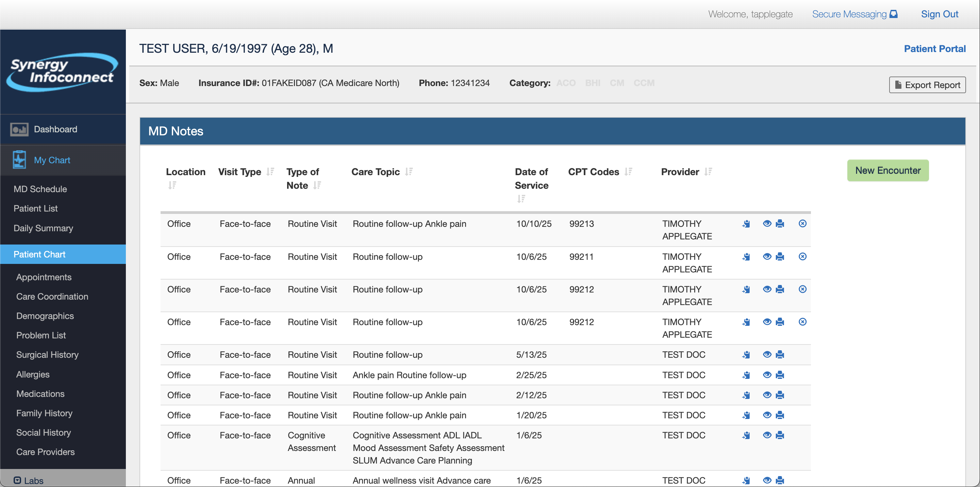The width and height of the screenshot is (980, 487).
Task: Sort the table by Visit Type
Action: click(x=270, y=172)
